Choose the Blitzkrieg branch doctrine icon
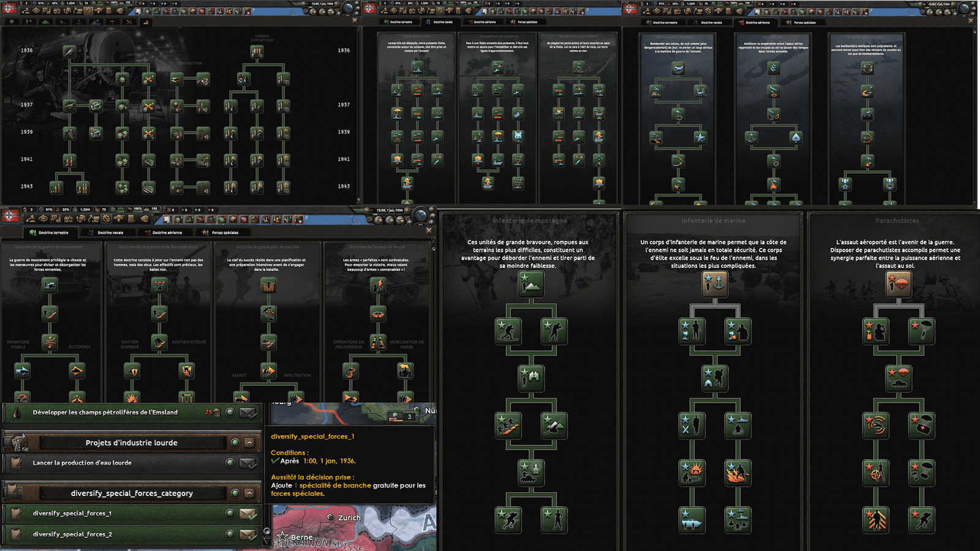 click(x=77, y=370)
